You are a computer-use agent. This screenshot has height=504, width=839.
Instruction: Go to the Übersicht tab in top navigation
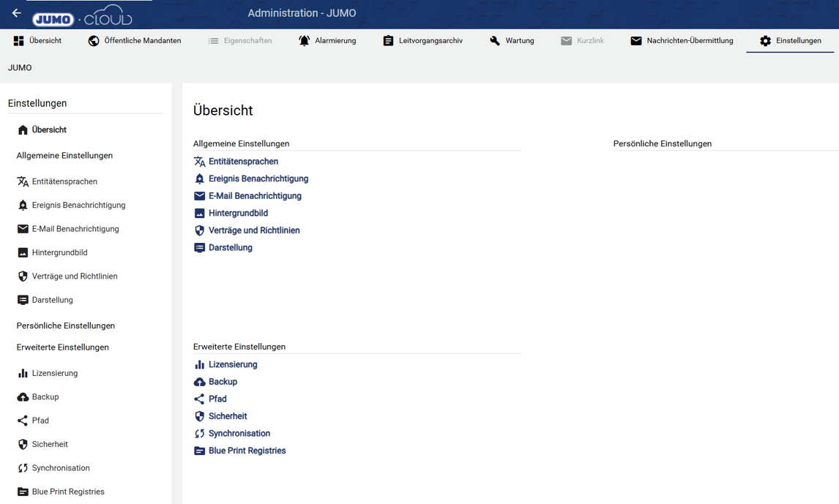click(37, 41)
